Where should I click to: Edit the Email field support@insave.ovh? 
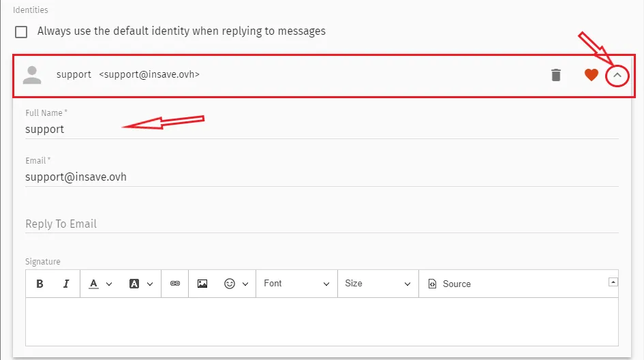[x=322, y=177]
